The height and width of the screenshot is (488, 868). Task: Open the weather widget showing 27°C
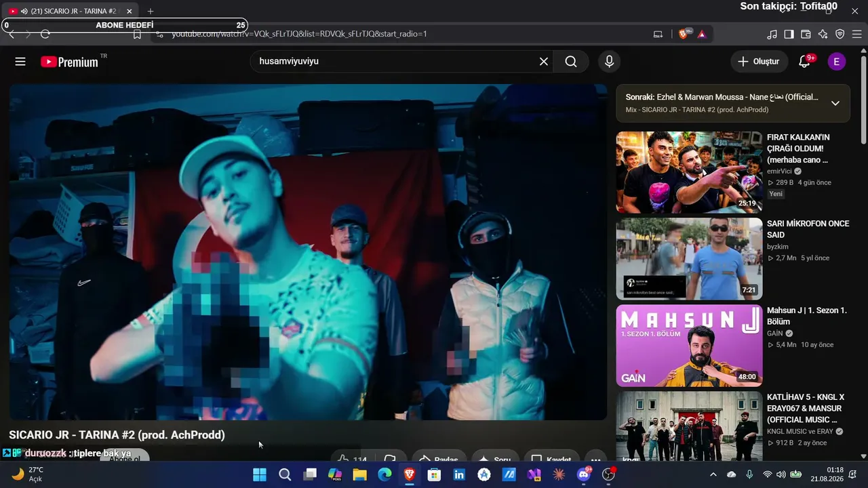(28, 474)
